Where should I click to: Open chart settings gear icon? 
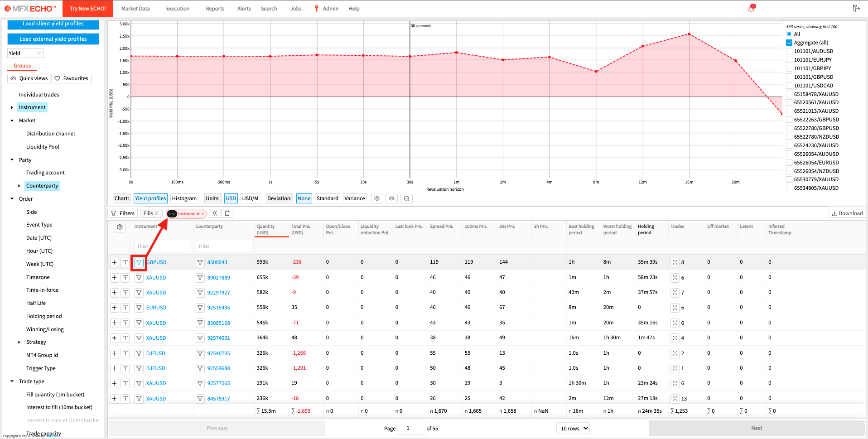(x=376, y=198)
